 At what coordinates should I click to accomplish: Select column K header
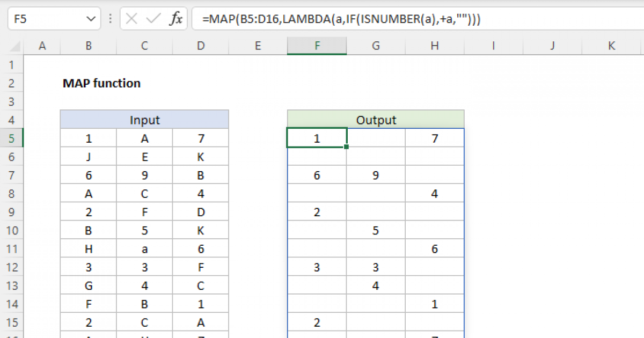(x=611, y=46)
